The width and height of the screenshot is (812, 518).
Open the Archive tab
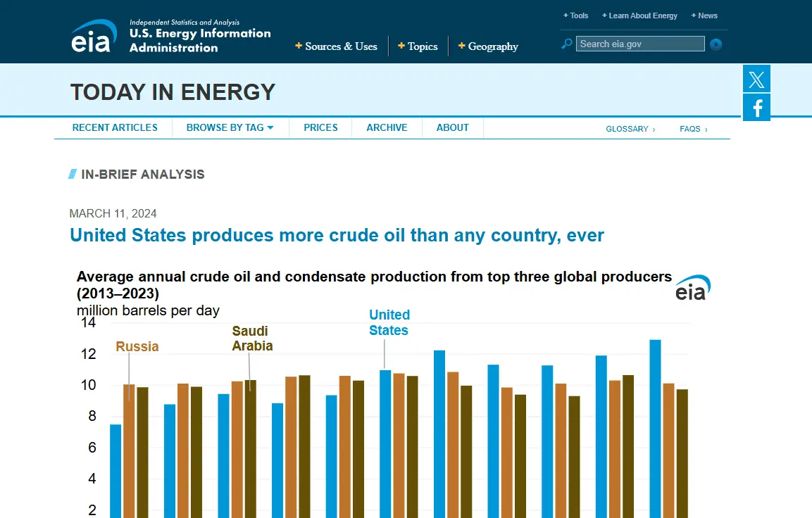tap(387, 127)
